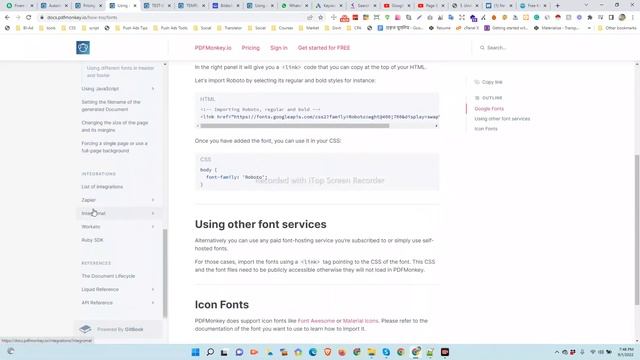
Task: Open List of integrations in the sidebar
Action: 102,187
